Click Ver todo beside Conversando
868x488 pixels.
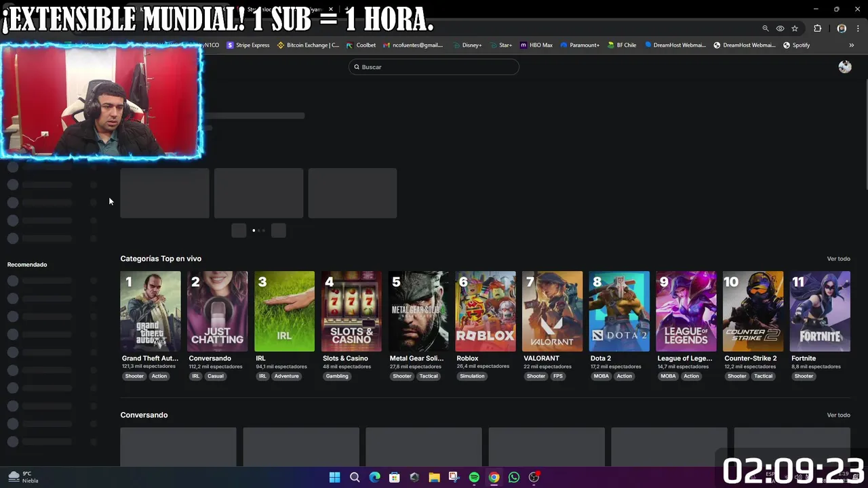[838, 415]
